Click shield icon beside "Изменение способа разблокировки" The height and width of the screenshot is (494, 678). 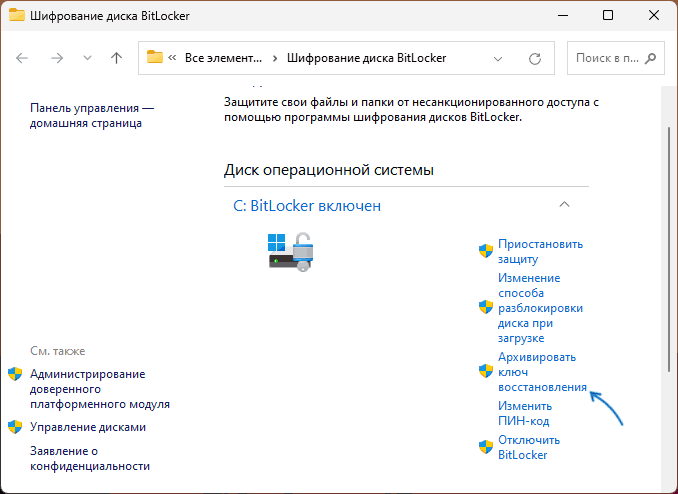(x=486, y=308)
